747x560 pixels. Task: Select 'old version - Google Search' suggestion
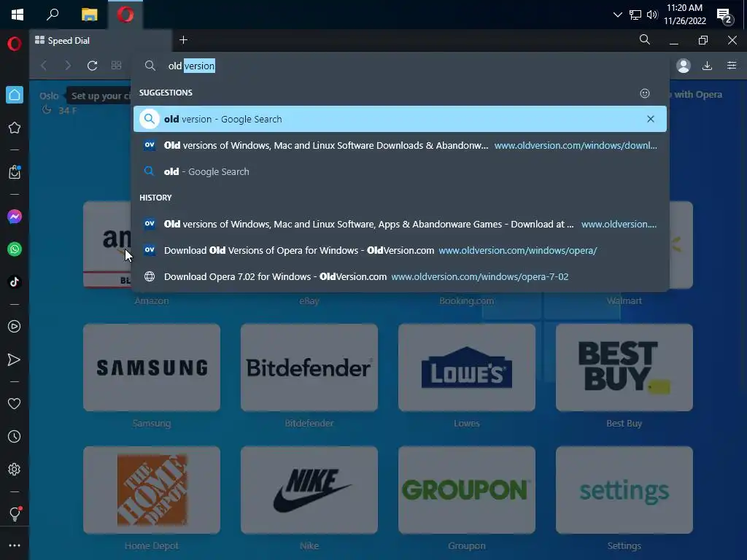pyautogui.click(x=400, y=119)
